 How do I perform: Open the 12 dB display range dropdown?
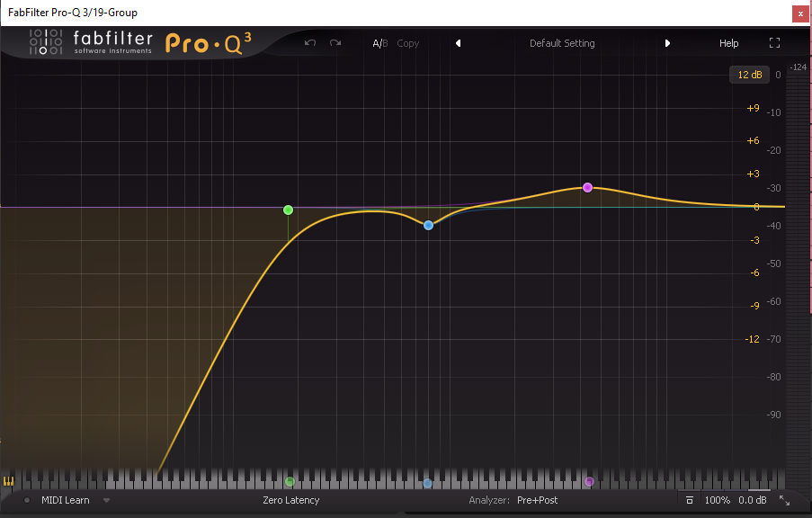click(x=749, y=75)
